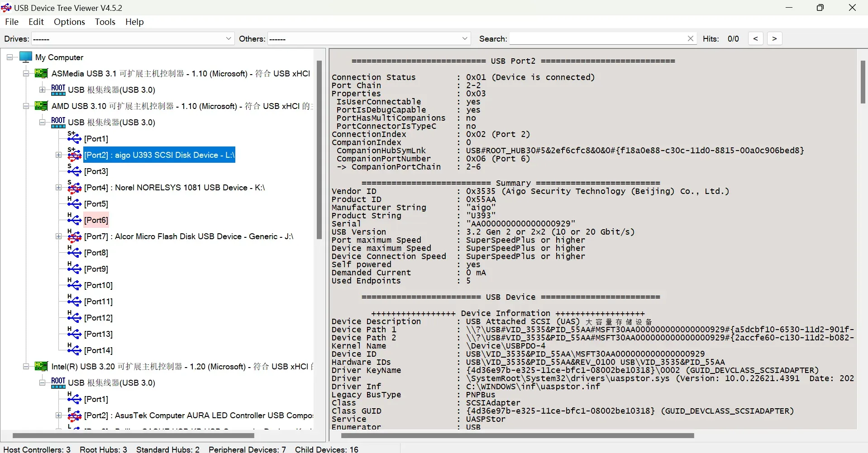Select Alcor Micro Flash Disk USB Device entry
Image resolution: width=868 pixels, height=453 pixels.
point(189,236)
